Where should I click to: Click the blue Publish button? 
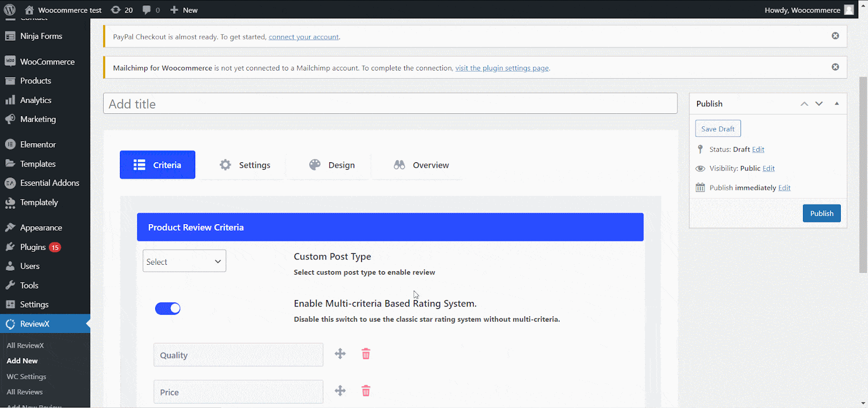pos(822,213)
